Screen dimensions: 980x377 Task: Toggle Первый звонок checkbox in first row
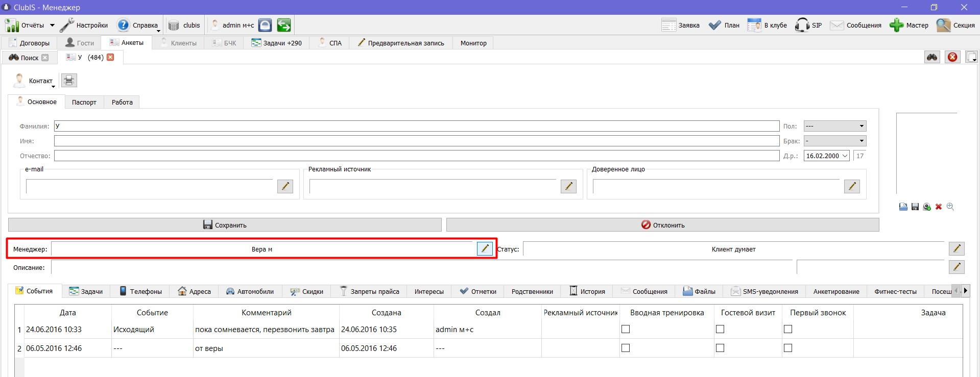point(788,329)
